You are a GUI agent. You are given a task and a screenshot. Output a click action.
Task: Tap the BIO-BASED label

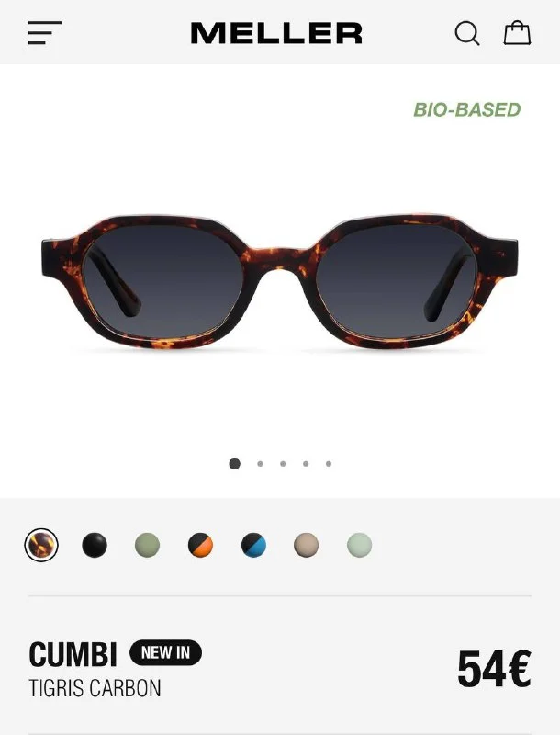click(x=467, y=109)
